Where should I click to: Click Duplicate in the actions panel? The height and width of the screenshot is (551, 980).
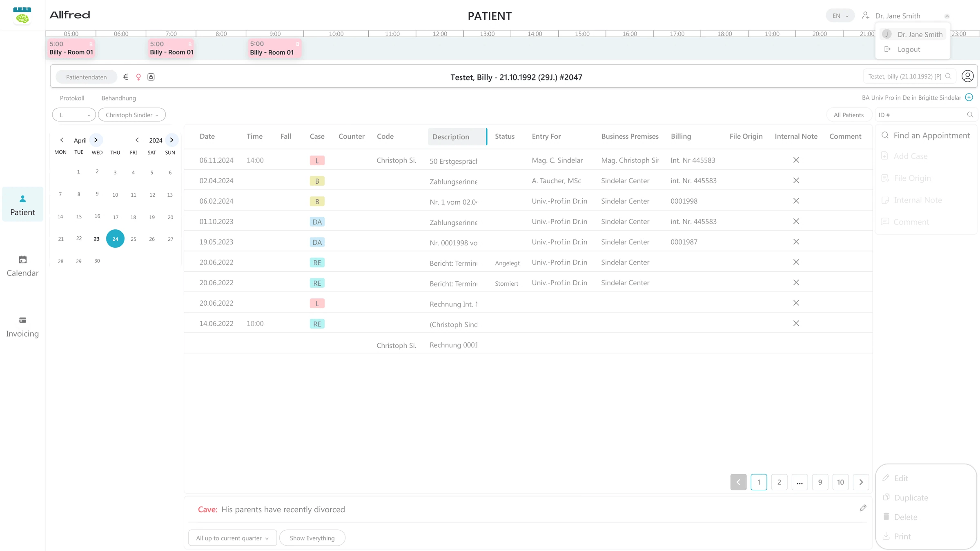pos(906,498)
